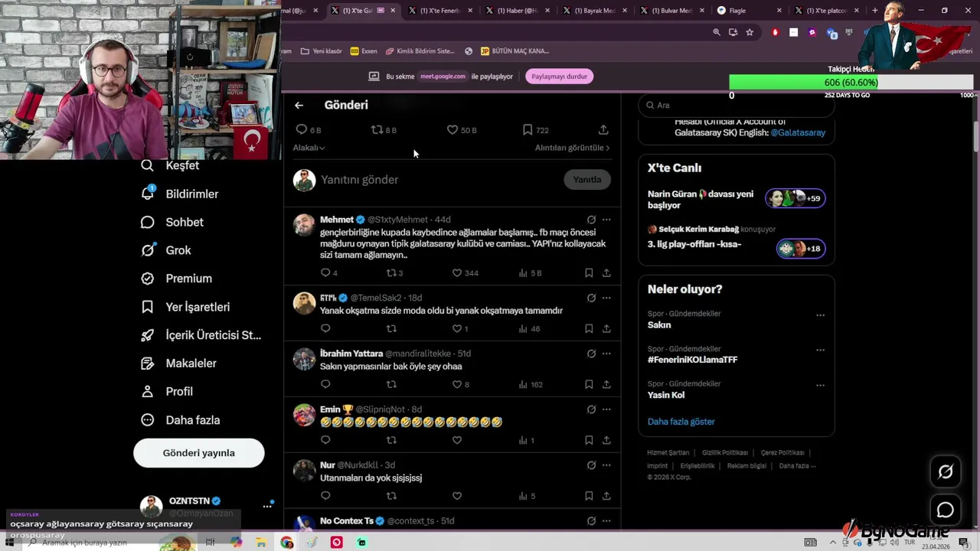This screenshot has height=551, width=980.
Task: Go to Profil page
Action: tap(167, 391)
